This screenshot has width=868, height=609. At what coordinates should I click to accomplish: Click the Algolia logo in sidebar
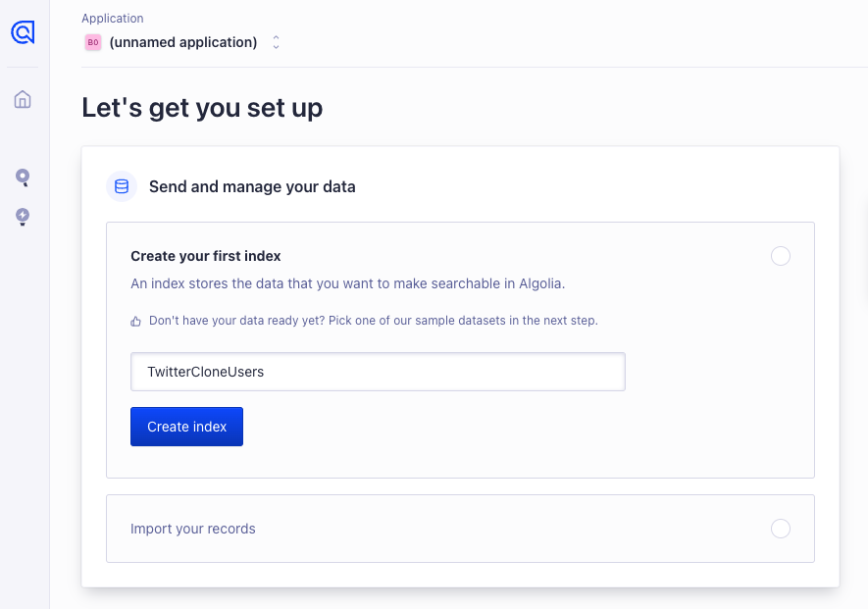pos(23,32)
